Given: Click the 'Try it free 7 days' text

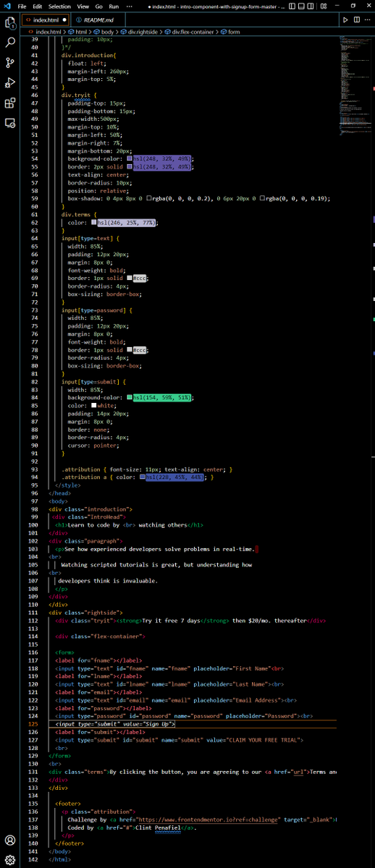Looking at the screenshot, I should (171, 621).
